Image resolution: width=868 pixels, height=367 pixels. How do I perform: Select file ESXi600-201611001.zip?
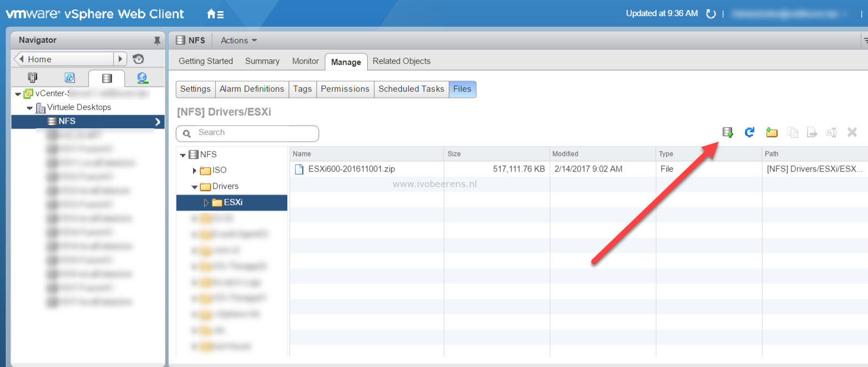coord(352,169)
